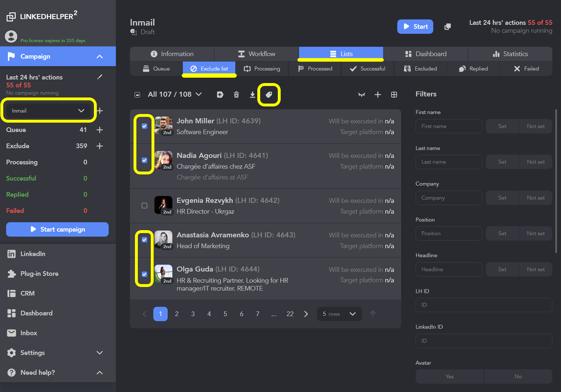Uncheck Anastasia Avramenko's checkbox
The width and height of the screenshot is (561, 392).
click(x=144, y=240)
